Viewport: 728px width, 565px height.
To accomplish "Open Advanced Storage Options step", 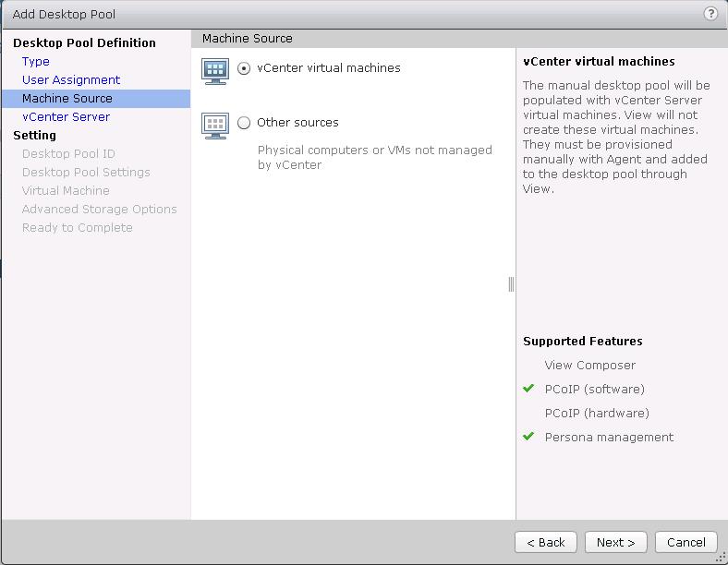I will (x=99, y=210).
